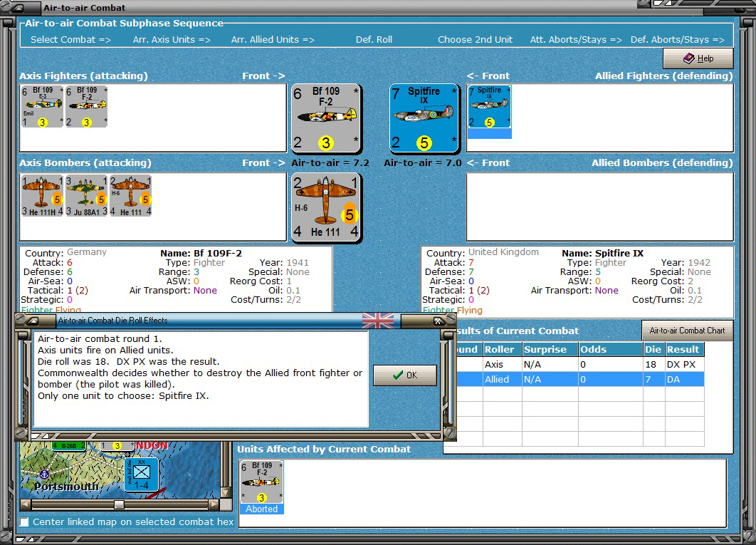Click the Att. Aborts/Stays subphase step
756x545 pixels.
click(x=576, y=40)
